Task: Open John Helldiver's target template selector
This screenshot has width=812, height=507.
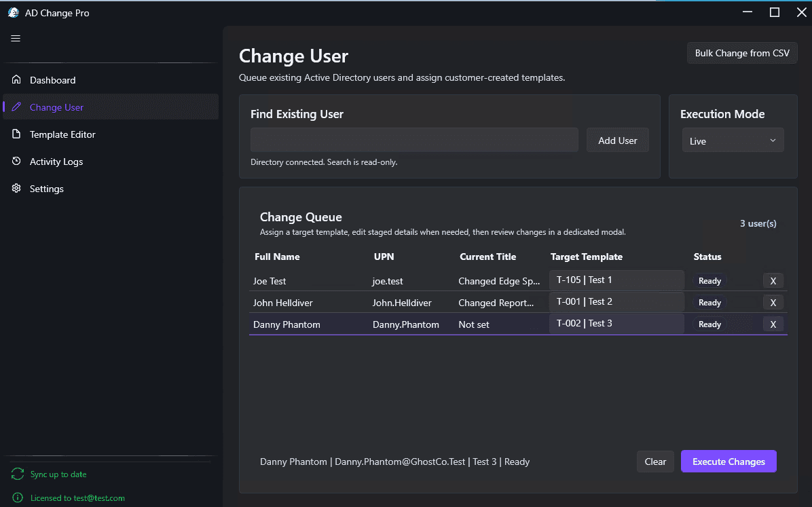Action: [x=616, y=302]
